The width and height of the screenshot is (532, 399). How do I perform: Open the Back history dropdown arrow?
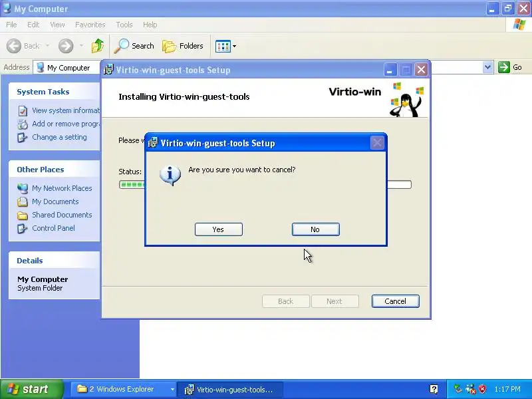pyautogui.click(x=47, y=46)
